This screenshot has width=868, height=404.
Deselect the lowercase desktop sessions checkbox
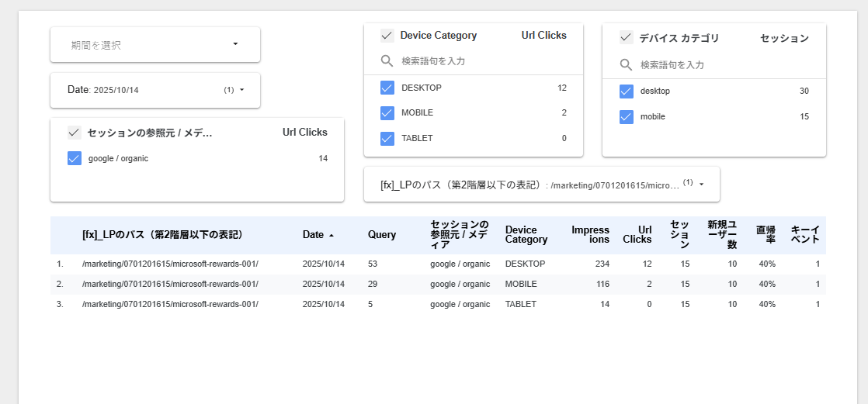point(626,92)
